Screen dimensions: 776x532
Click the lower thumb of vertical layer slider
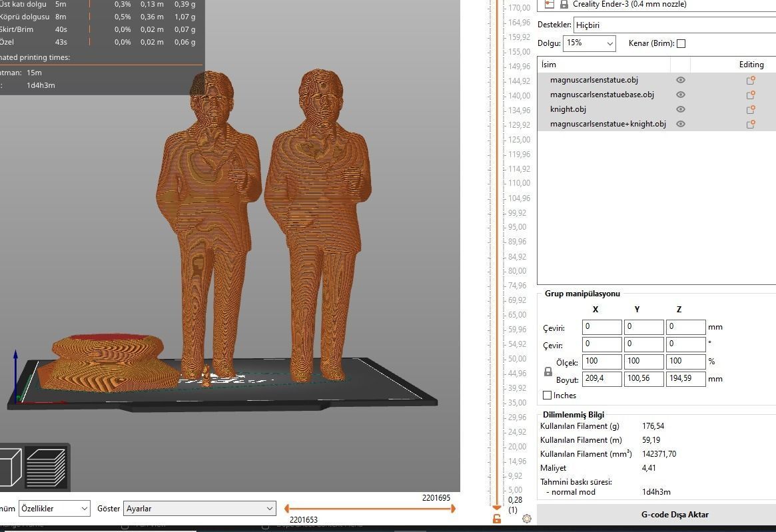click(x=497, y=507)
